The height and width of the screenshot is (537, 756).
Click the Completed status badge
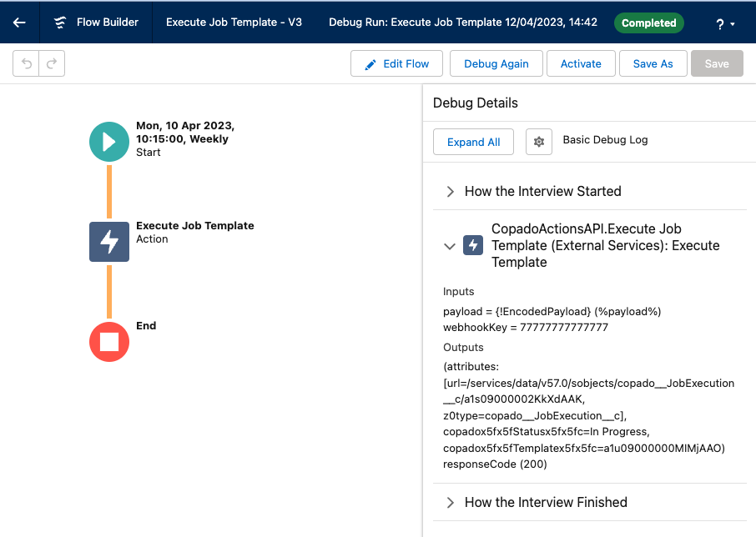pyautogui.click(x=649, y=23)
